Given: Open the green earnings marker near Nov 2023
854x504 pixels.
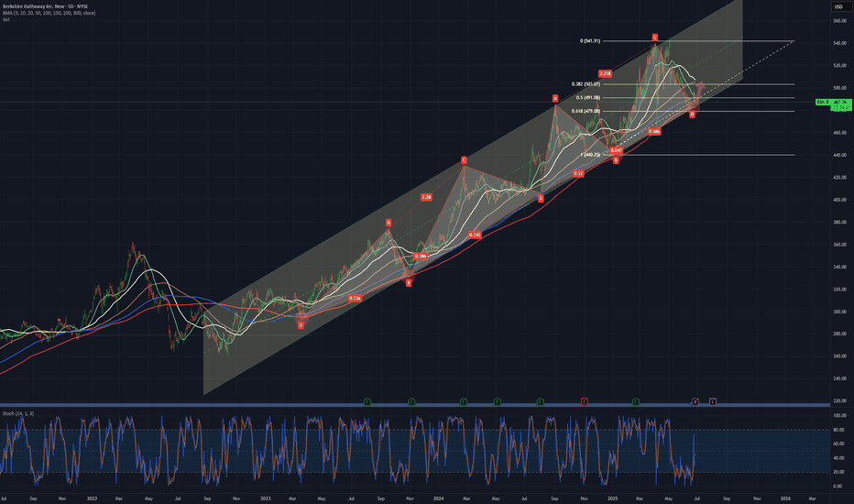Looking at the screenshot, I should click(411, 401).
